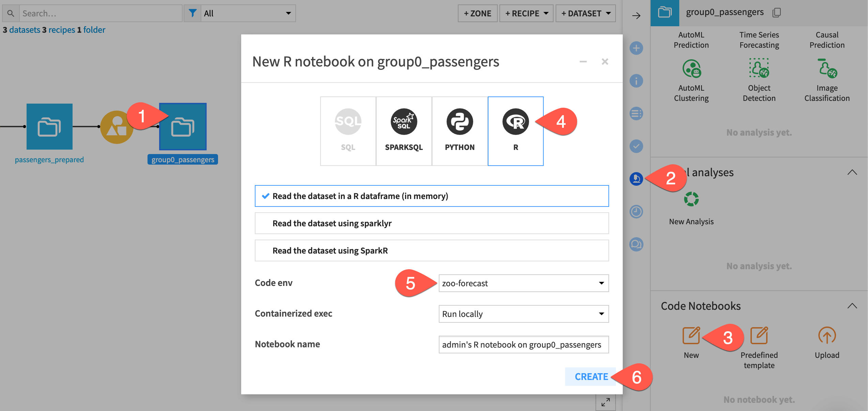Click the passengers_prepared dataset node
This screenshot has height=411, width=868.
point(49,126)
